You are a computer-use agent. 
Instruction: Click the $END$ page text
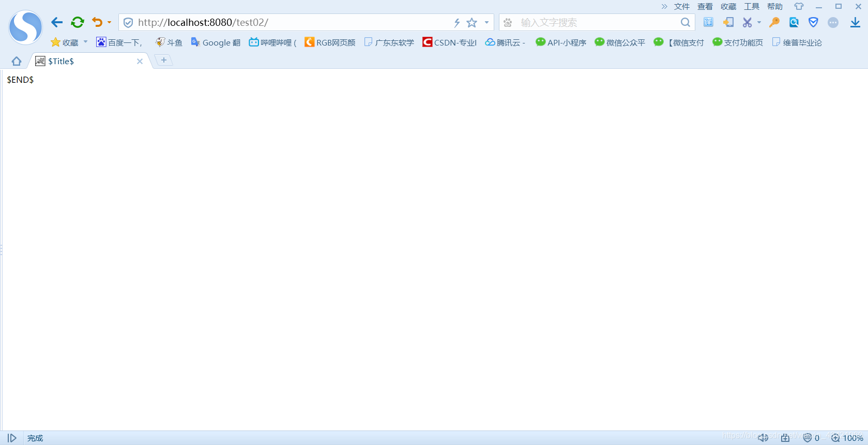(x=20, y=80)
